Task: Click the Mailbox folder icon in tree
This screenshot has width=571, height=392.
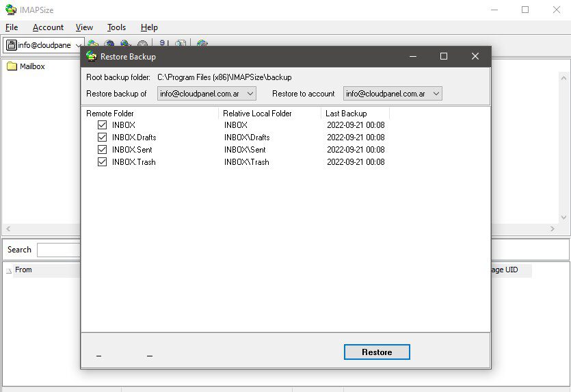Action: click(x=12, y=66)
